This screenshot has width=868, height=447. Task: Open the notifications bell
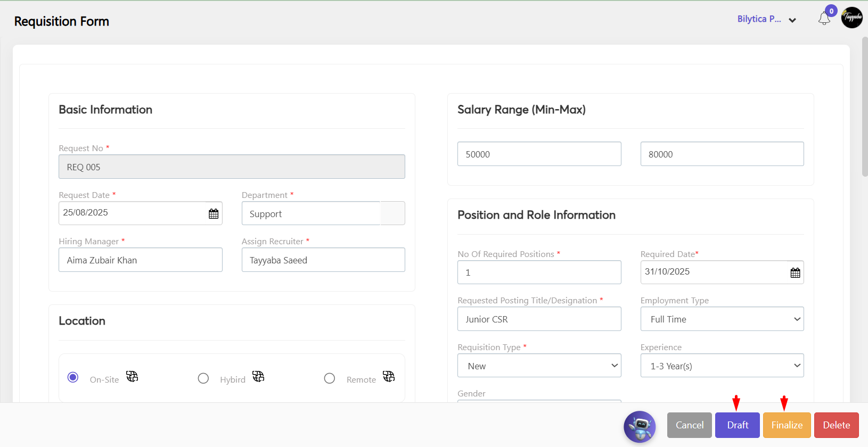(824, 19)
